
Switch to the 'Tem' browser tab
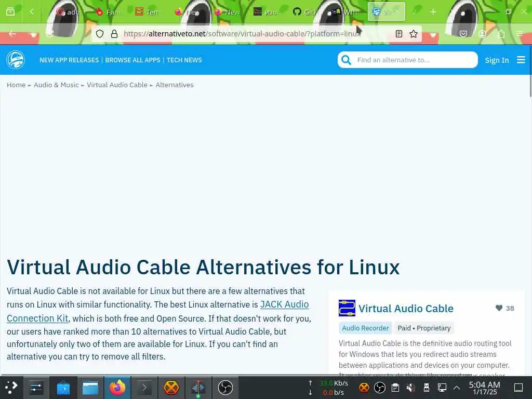click(148, 12)
